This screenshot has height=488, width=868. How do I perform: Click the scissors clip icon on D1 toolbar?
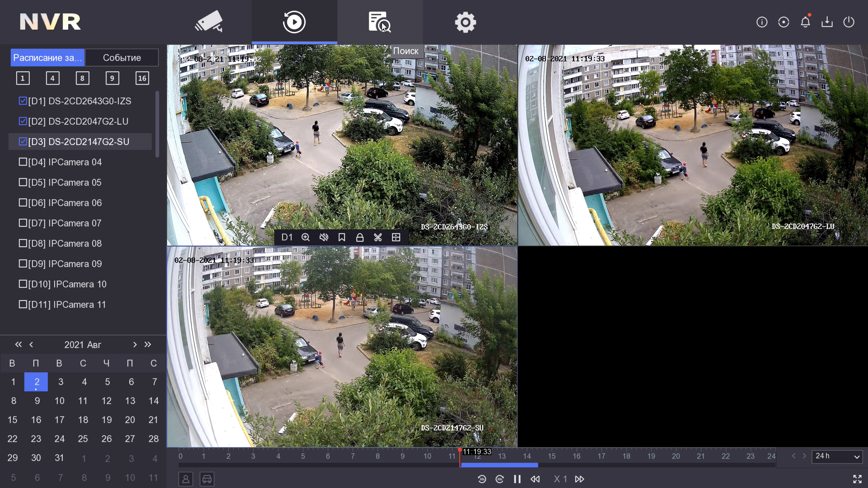378,237
